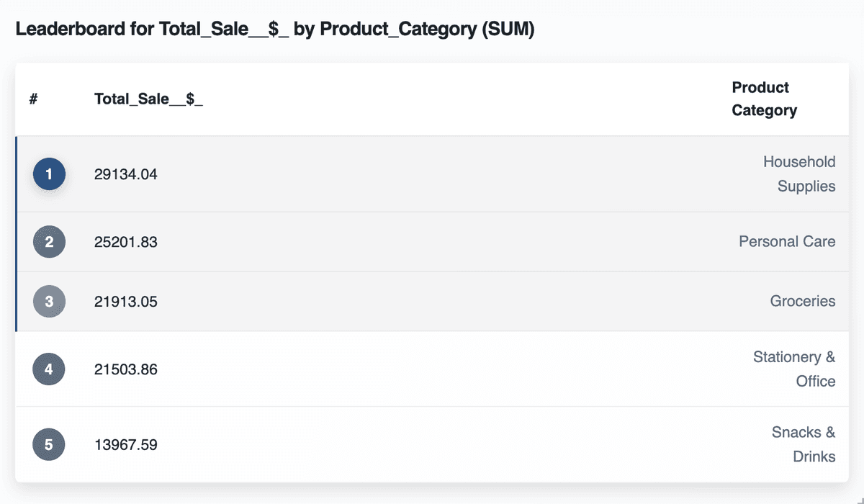Select the Total_Sale__$_ column header
Screen dimensions: 864x504
tap(148, 99)
